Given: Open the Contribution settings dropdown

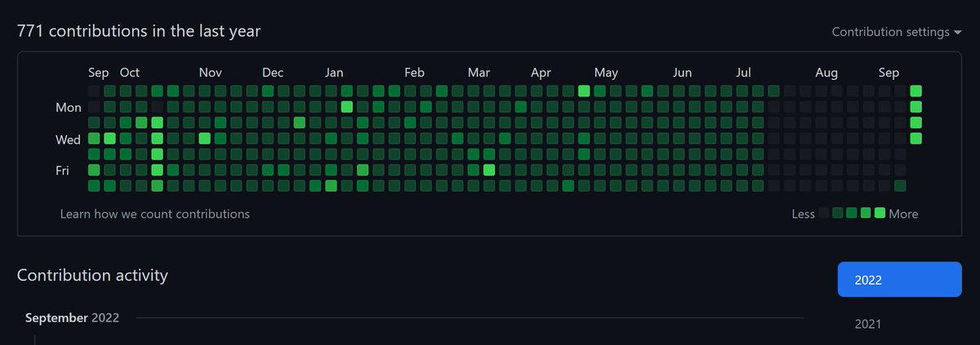Looking at the screenshot, I should click(897, 32).
